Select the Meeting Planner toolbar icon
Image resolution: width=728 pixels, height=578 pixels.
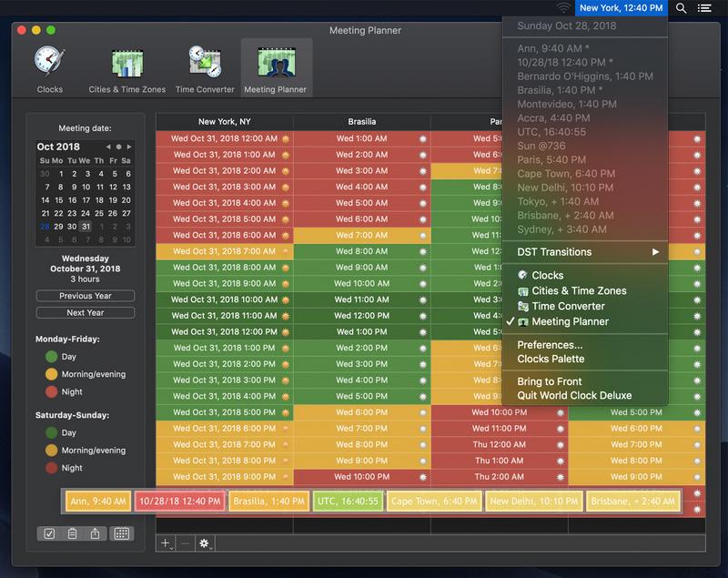click(276, 68)
